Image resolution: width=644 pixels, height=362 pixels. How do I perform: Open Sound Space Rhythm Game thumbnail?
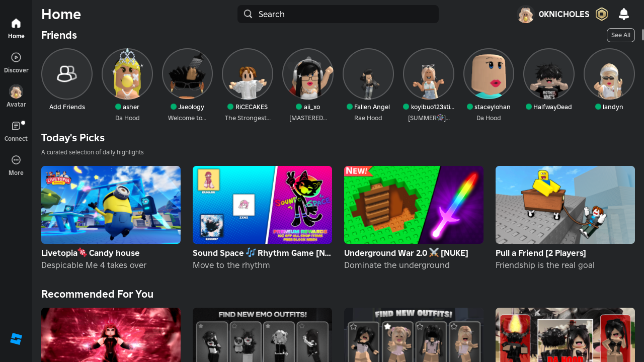pos(262,205)
